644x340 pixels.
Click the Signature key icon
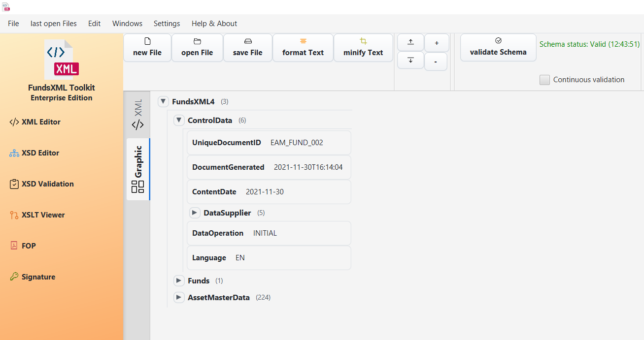coord(14,277)
